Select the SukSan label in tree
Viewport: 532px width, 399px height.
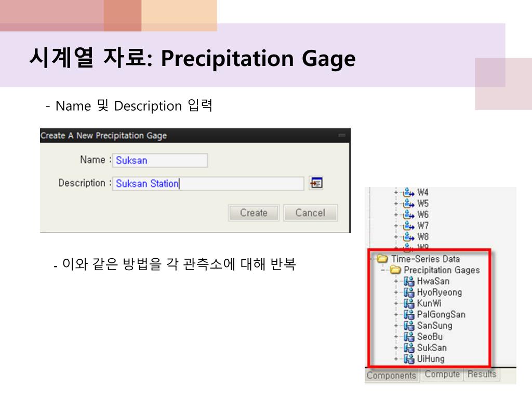click(x=432, y=348)
